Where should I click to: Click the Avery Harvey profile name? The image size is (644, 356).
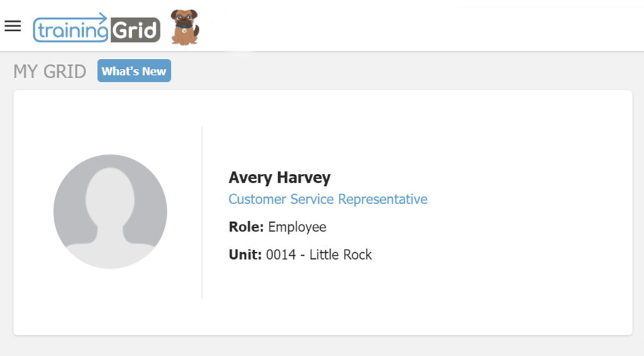[x=279, y=177]
